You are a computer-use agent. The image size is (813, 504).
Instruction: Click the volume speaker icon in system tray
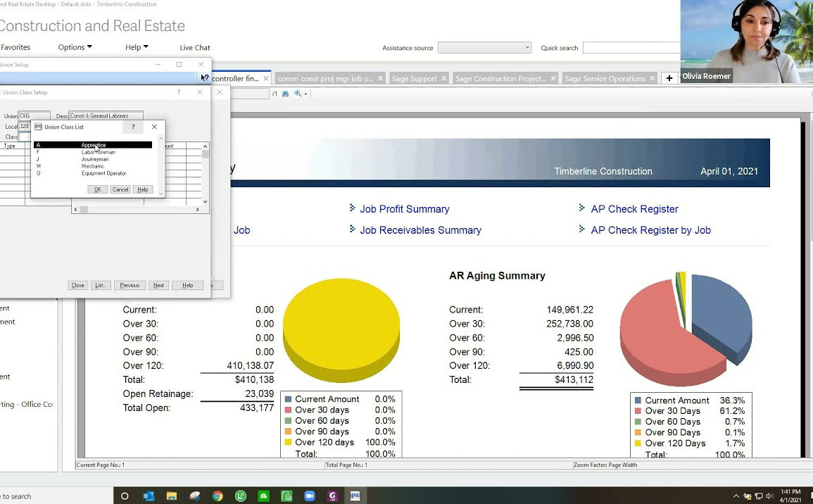coord(769,496)
